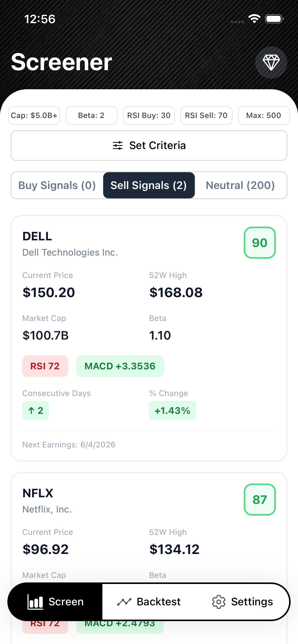This screenshot has width=298, height=644.
Task: Tap the sliders icon in Set Criteria
Action: (x=118, y=145)
